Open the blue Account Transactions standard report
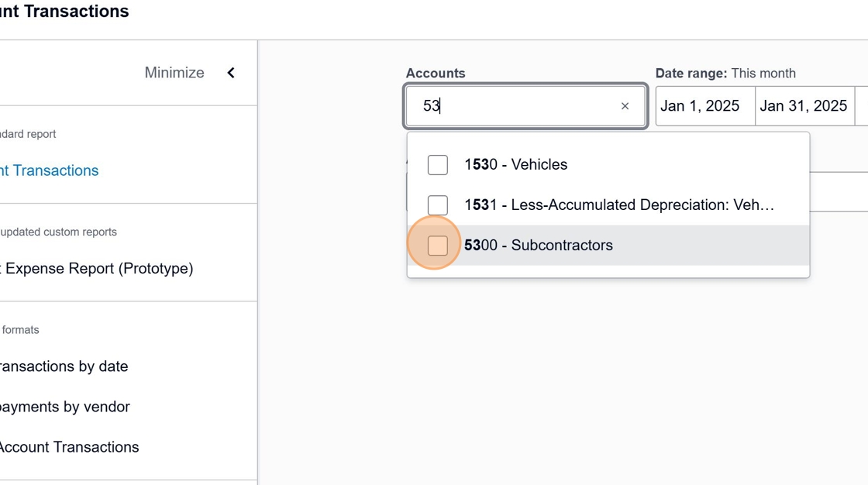The height and width of the screenshot is (485, 868). pyautogui.click(x=49, y=170)
